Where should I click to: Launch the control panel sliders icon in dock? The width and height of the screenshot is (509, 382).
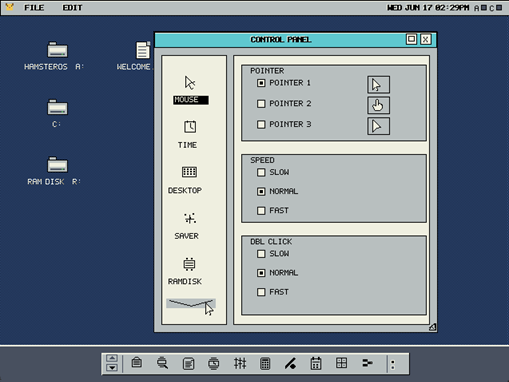click(x=240, y=363)
